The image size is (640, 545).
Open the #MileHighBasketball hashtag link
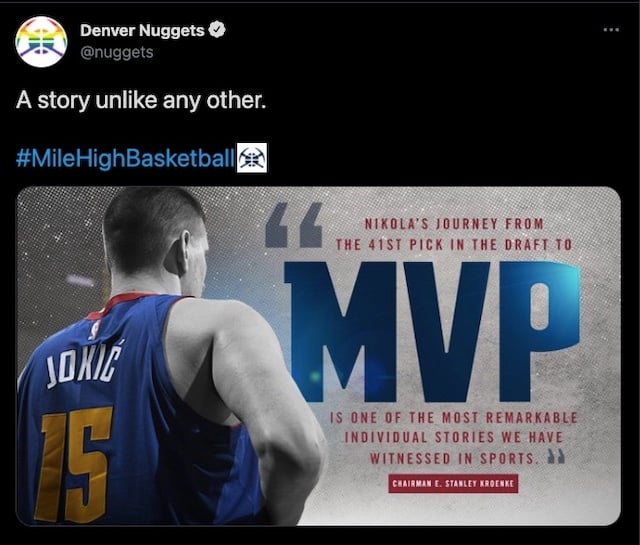[x=126, y=158]
